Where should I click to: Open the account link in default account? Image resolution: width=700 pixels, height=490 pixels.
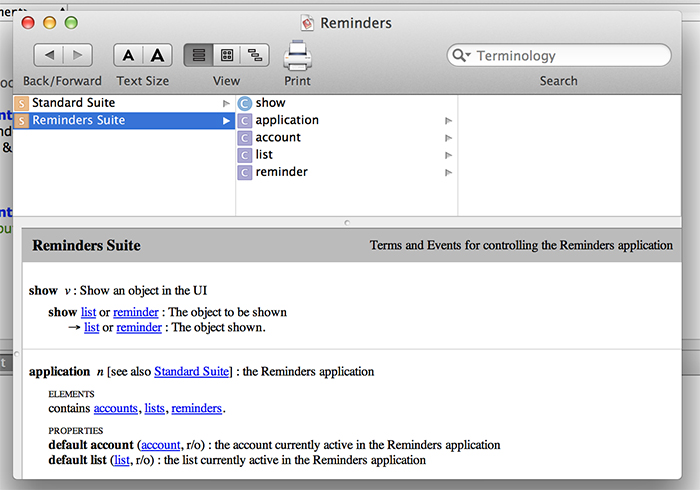click(x=161, y=445)
